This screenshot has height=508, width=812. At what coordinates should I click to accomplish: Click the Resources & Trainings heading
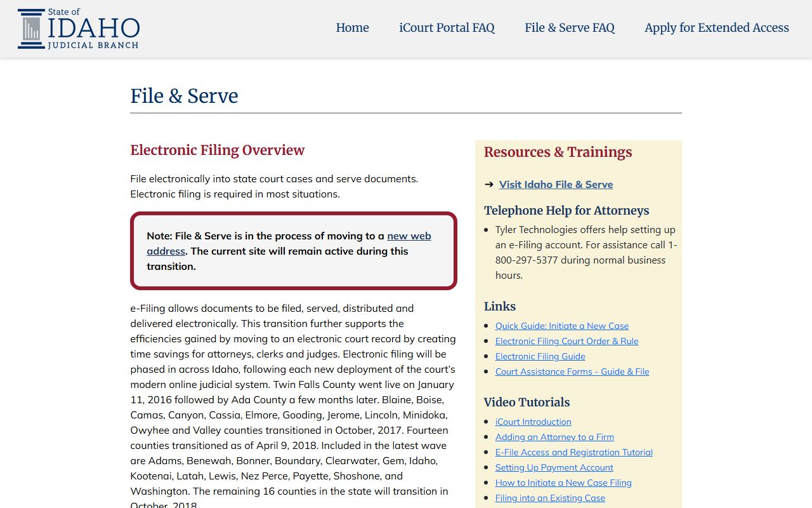pos(558,152)
